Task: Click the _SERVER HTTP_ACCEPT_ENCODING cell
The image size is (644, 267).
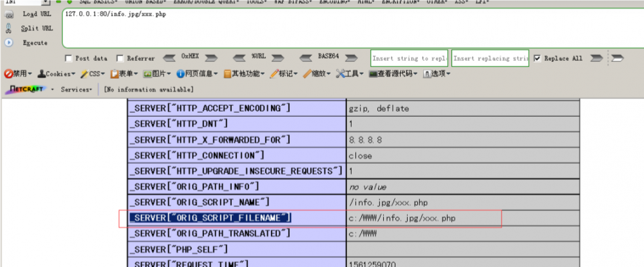Action: (x=236, y=108)
